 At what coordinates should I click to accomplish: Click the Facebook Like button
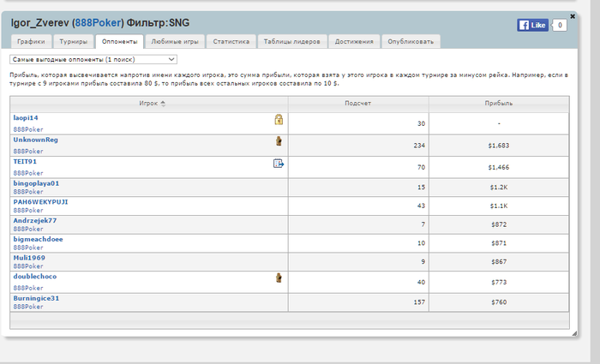pyautogui.click(x=532, y=25)
